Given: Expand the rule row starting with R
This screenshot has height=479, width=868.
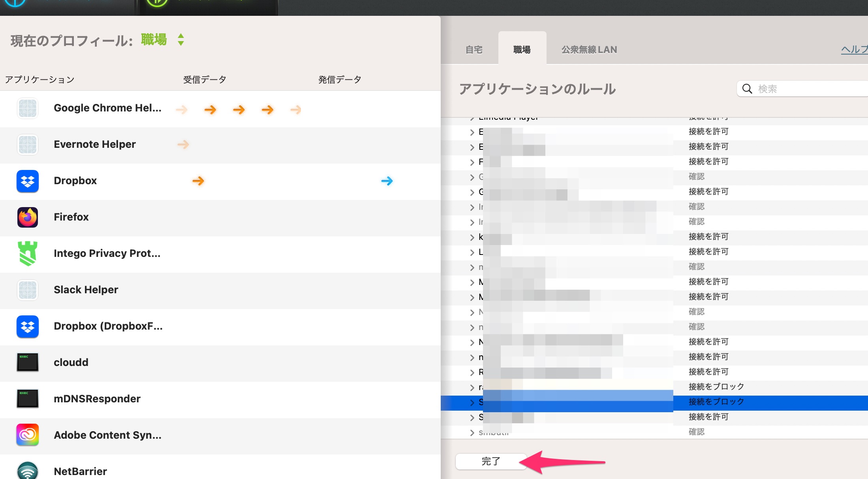Looking at the screenshot, I should [x=472, y=372].
